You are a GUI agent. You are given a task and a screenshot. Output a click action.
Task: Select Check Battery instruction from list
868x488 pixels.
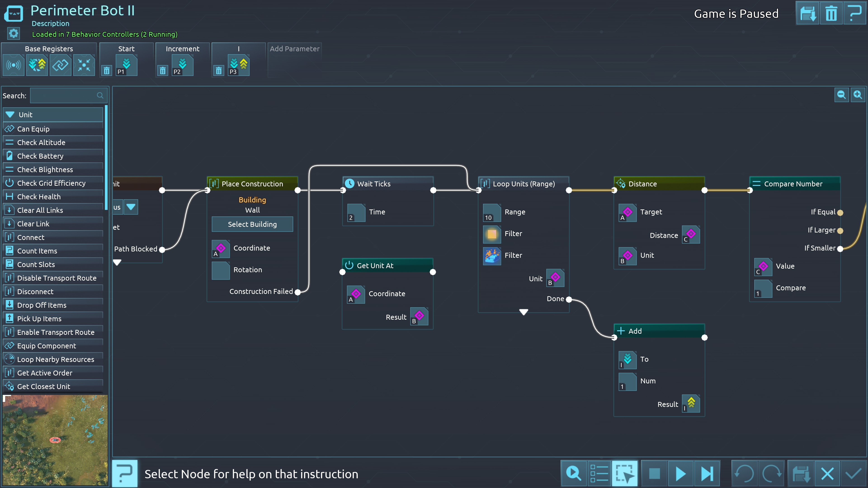coord(40,156)
